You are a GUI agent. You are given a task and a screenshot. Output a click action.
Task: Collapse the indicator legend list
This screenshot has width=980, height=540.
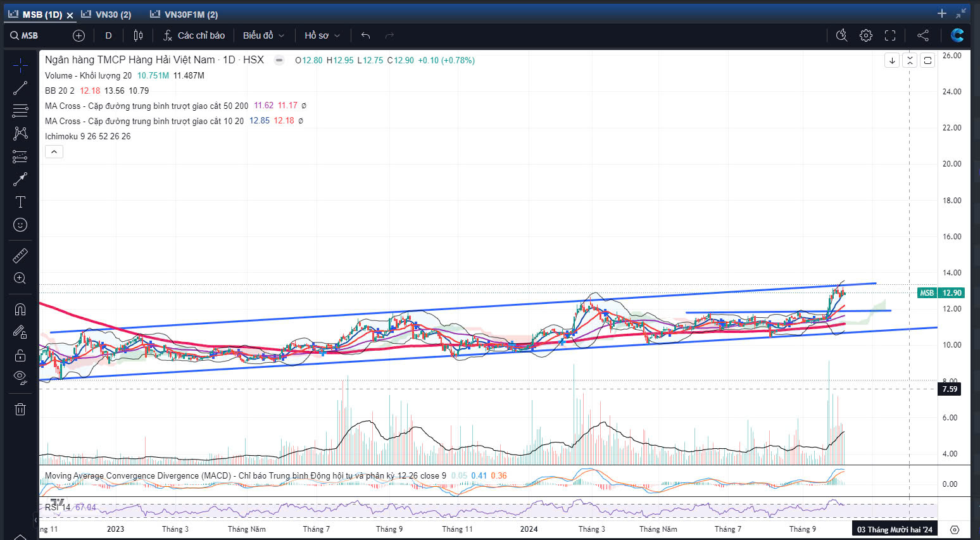54,152
